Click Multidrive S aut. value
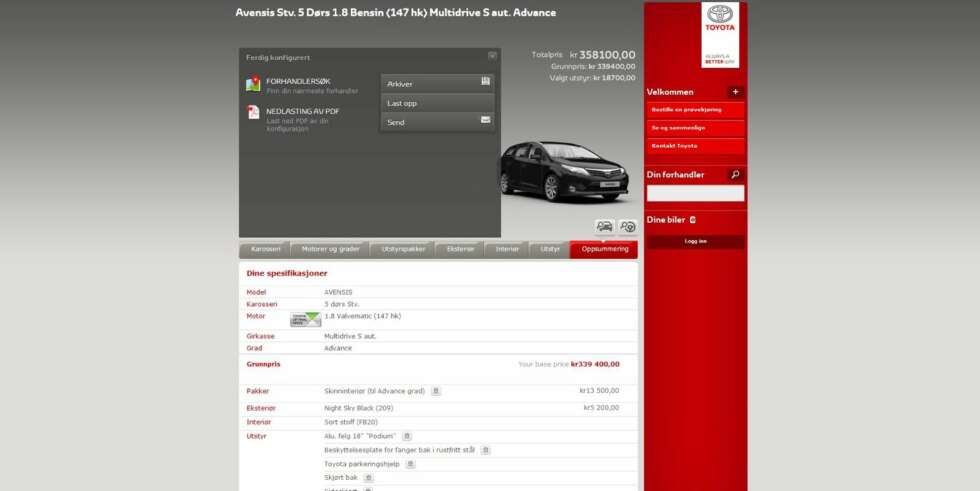This screenshot has height=491, width=980. (x=350, y=336)
